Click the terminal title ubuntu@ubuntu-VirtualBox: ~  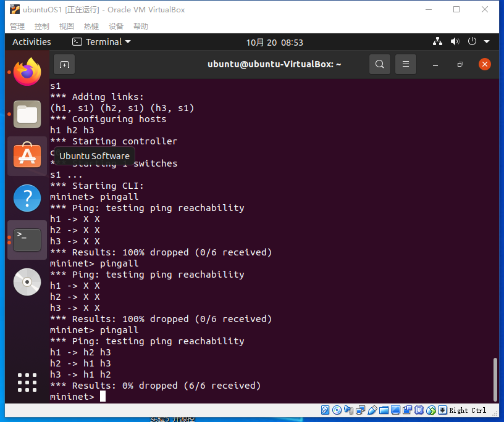tap(274, 64)
